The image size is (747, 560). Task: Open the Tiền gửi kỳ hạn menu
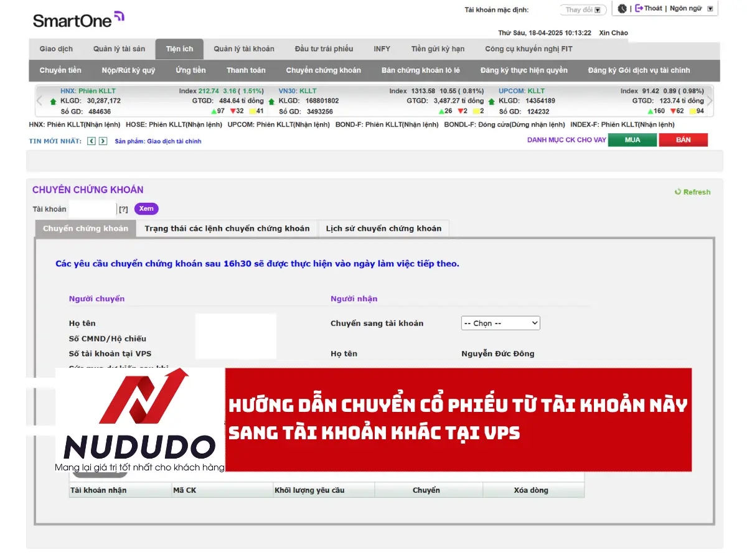click(438, 49)
